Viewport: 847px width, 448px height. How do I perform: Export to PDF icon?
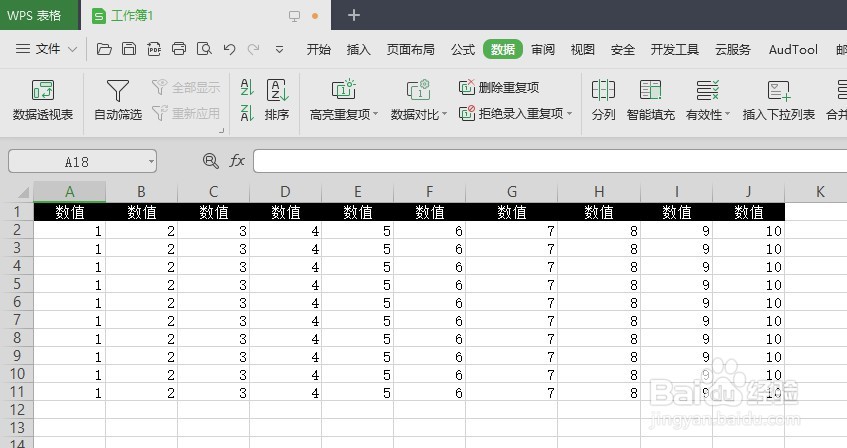pos(154,49)
